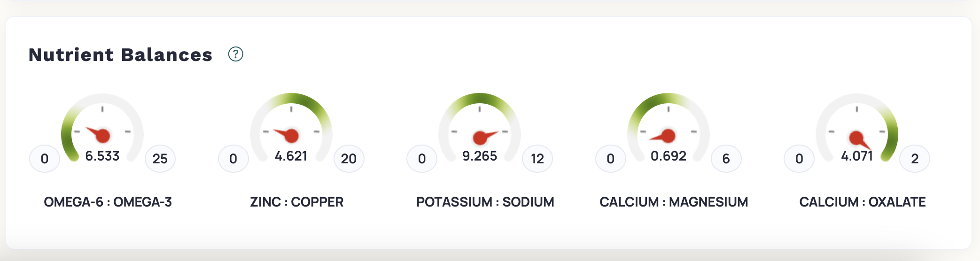Image resolution: width=980 pixels, height=261 pixels.
Task: Open the Nutrient Balances help icon
Action: (235, 54)
